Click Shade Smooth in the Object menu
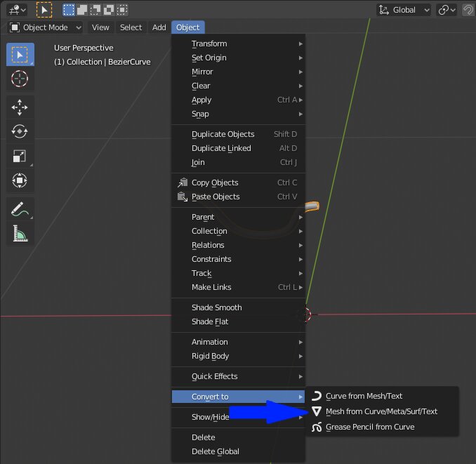Viewport: 476px width, 464px height. tap(216, 307)
